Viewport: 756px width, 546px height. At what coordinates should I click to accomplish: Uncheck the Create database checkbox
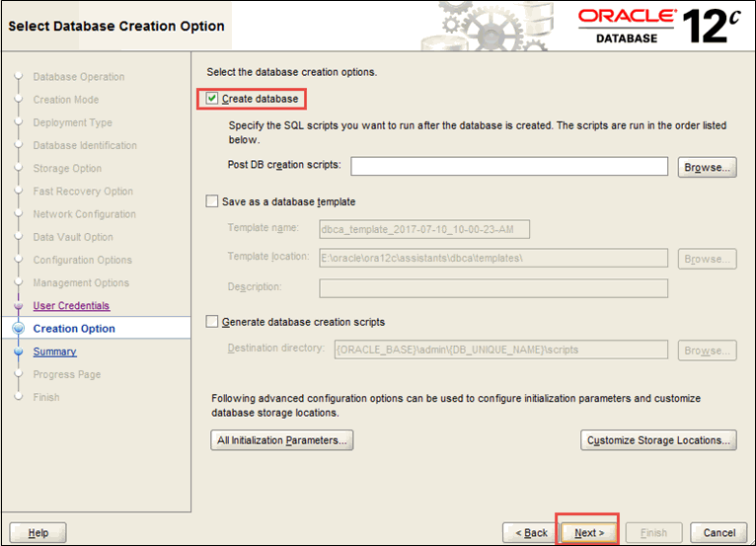point(213,99)
